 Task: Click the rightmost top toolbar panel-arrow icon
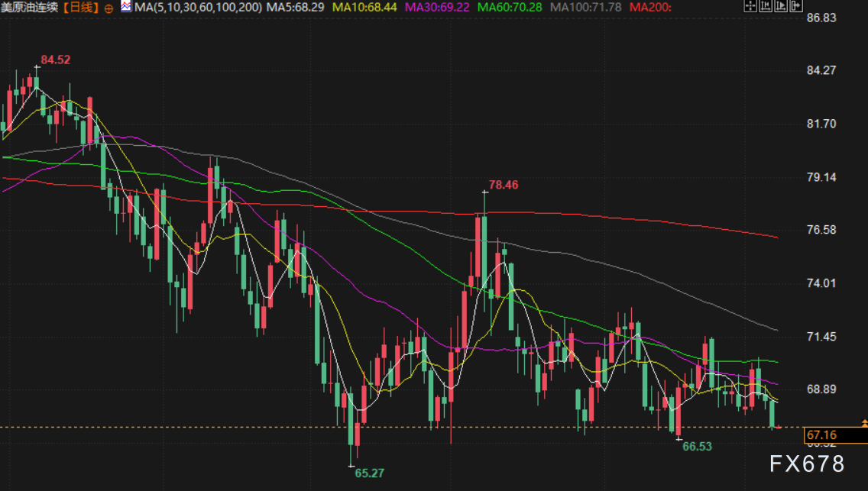click(796, 7)
